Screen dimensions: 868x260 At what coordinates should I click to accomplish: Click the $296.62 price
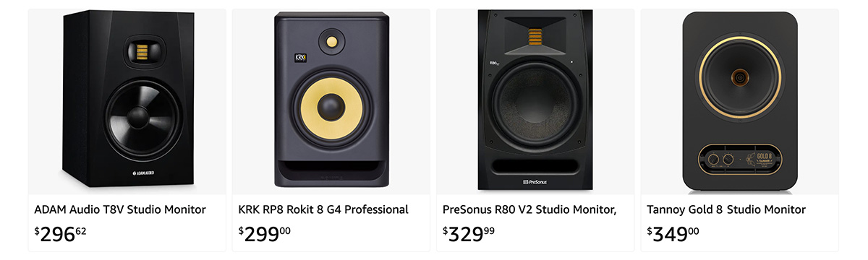click(x=60, y=234)
